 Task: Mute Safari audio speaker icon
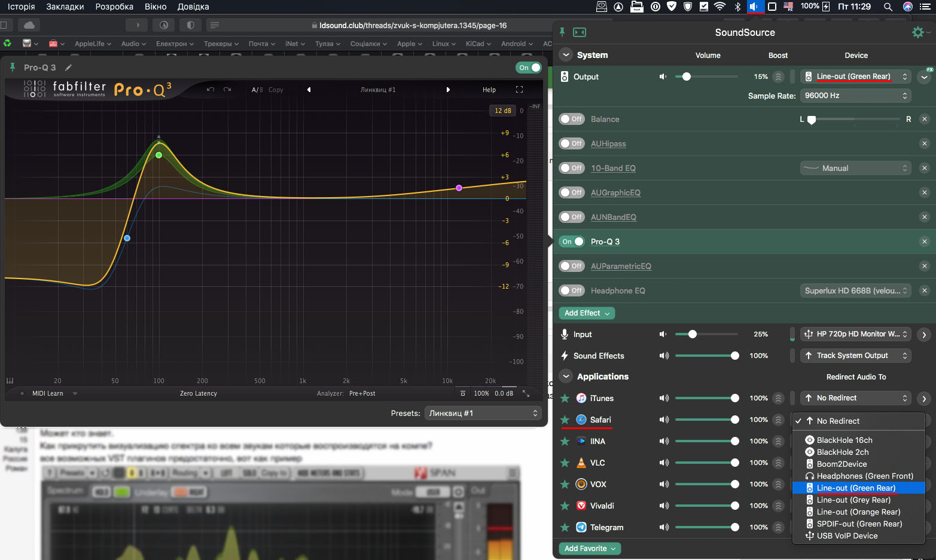(664, 420)
